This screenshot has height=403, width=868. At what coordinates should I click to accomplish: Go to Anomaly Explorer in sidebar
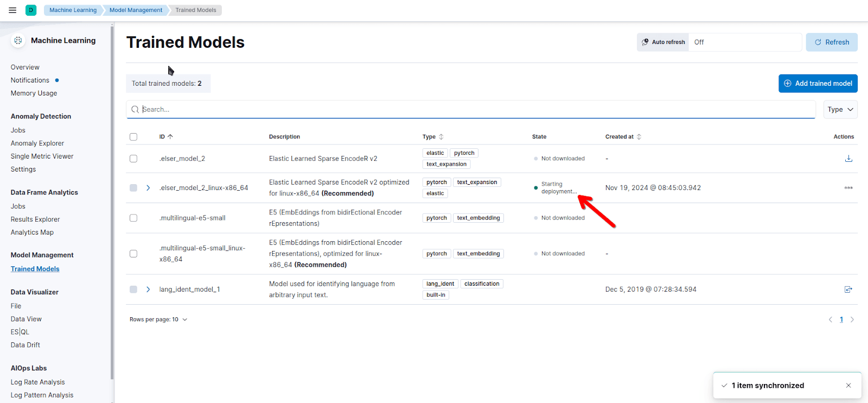point(37,143)
